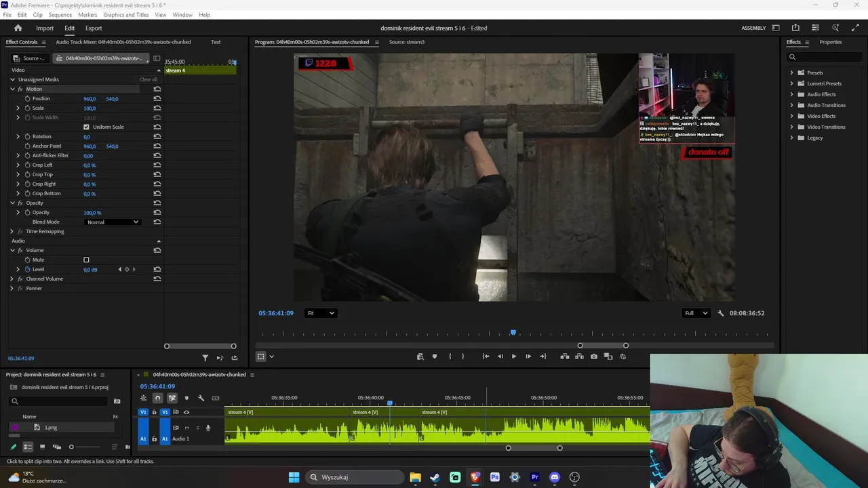Toggle Rotation animation stopwatch
Screen dimensions: 868x488
tap(28, 137)
